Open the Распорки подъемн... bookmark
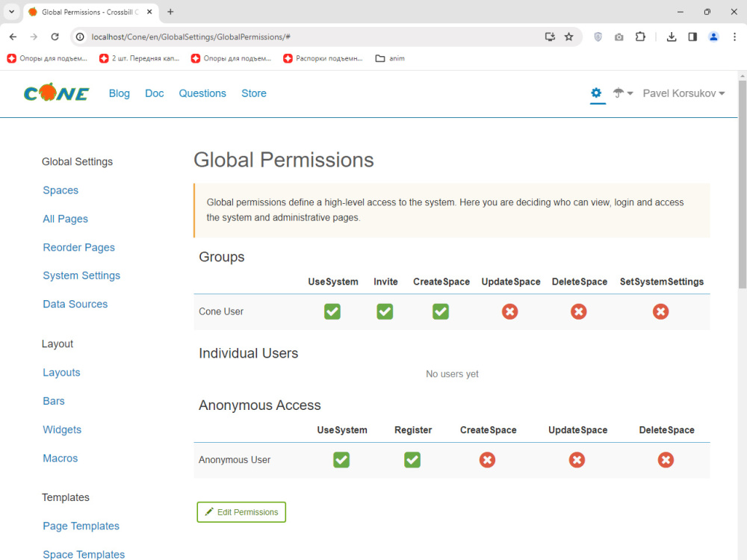Viewport: 747px width, 560px height. [x=323, y=58]
